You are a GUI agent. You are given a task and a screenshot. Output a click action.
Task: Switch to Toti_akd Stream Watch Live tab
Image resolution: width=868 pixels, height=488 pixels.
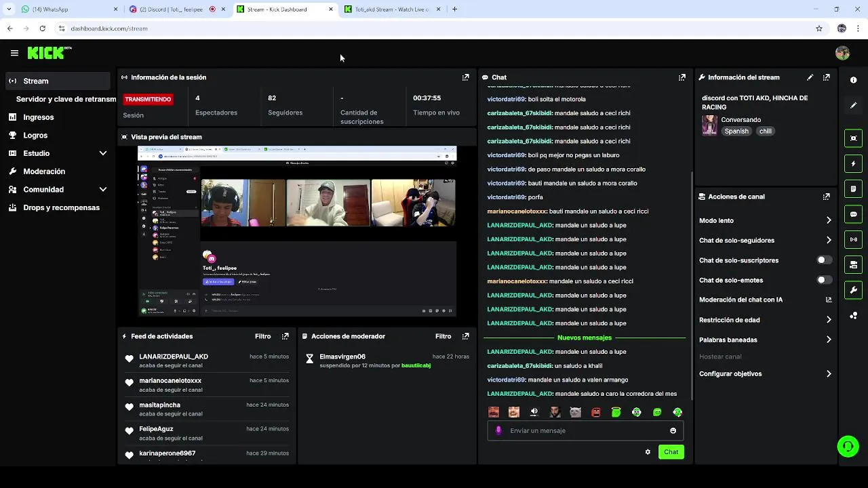click(x=392, y=9)
